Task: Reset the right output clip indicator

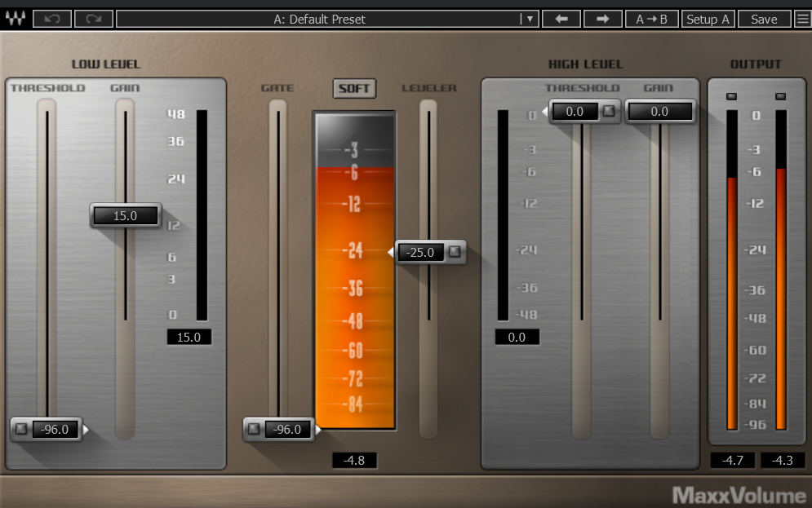Action: pos(780,97)
